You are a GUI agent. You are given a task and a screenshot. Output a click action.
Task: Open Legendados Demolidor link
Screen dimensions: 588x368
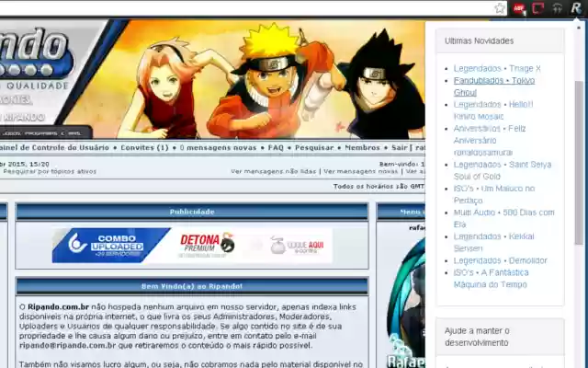pos(500,260)
